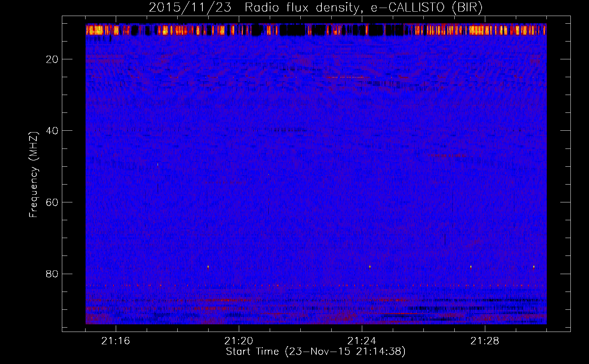The width and height of the screenshot is (589, 364).
Task: Click the 21:16 time tick label
Action: [x=116, y=341]
